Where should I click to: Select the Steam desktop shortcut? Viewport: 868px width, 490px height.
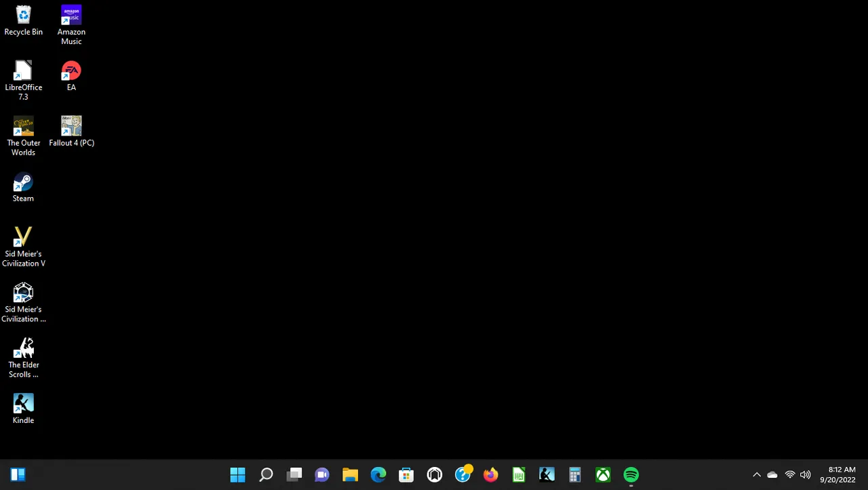pyautogui.click(x=23, y=188)
